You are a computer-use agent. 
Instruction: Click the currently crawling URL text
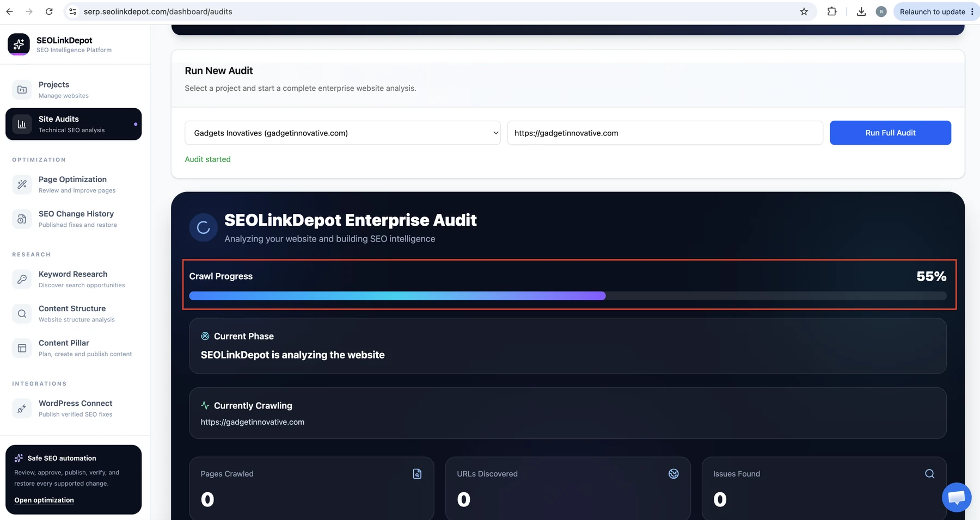[x=253, y=422]
